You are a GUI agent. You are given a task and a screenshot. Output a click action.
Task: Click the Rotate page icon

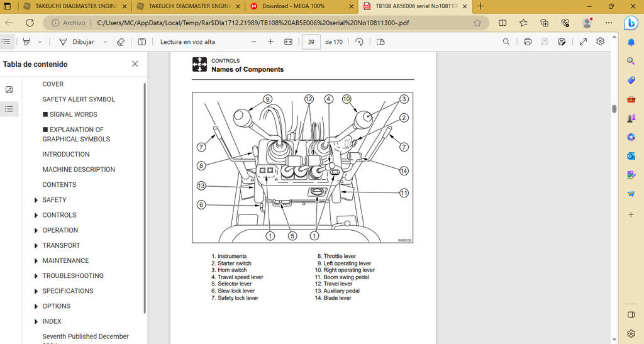coord(359,42)
